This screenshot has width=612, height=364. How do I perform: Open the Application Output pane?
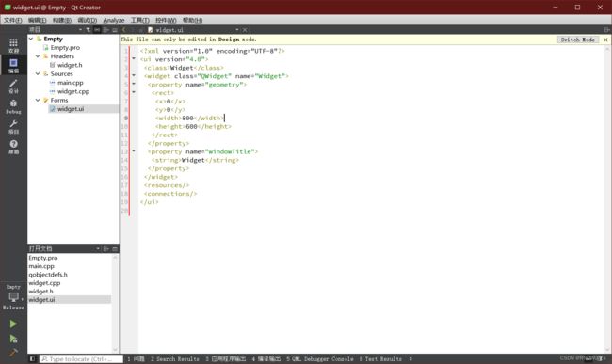click(x=226, y=358)
